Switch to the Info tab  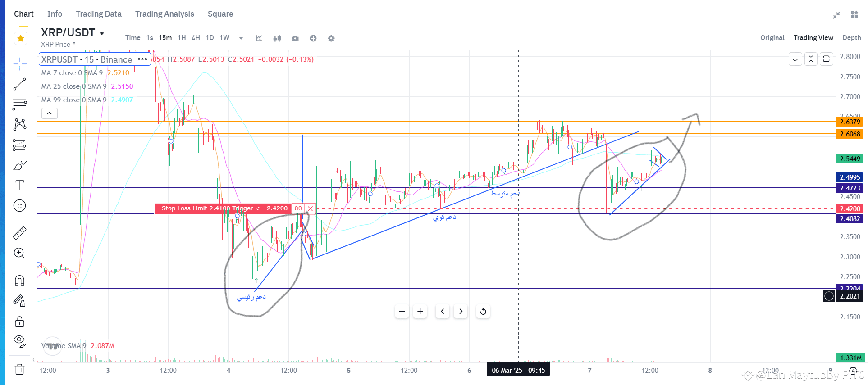click(x=55, y=14)
